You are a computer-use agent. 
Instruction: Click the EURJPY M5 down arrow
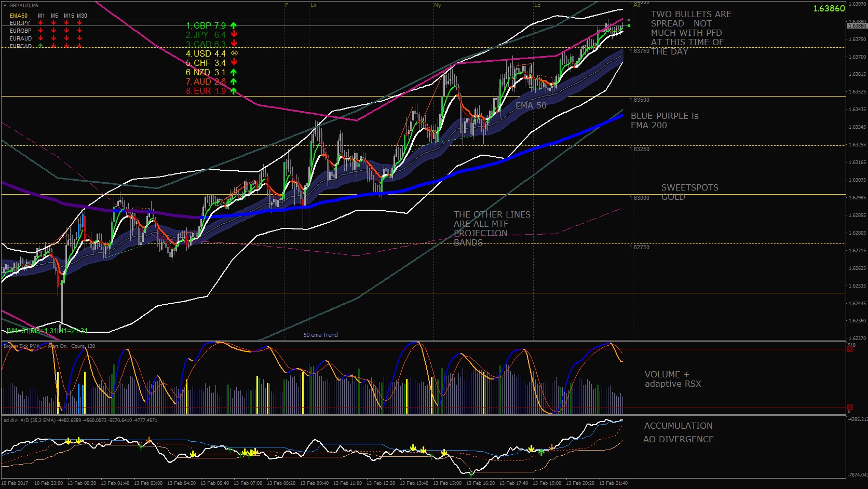click(x=54, y=23)
